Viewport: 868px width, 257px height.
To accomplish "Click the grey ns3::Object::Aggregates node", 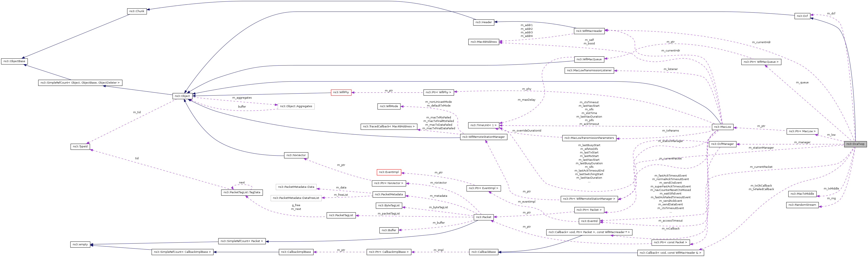I will point(296,107).
